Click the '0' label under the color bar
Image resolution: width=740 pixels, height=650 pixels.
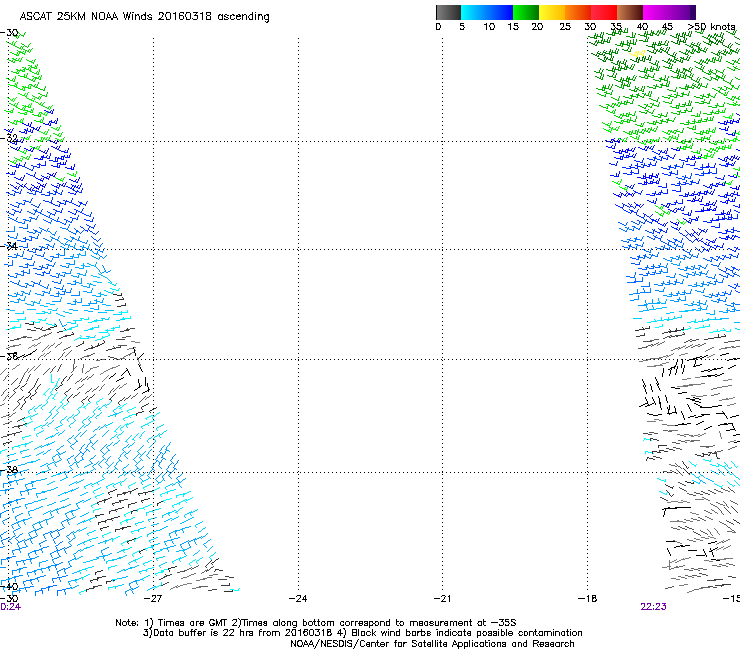(x=438, y=27)
